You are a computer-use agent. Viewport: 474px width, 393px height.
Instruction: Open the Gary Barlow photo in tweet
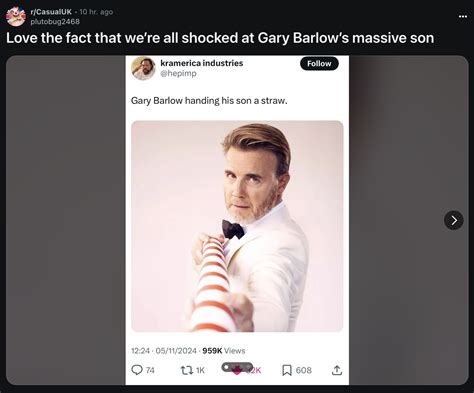(x=237, y=226)
